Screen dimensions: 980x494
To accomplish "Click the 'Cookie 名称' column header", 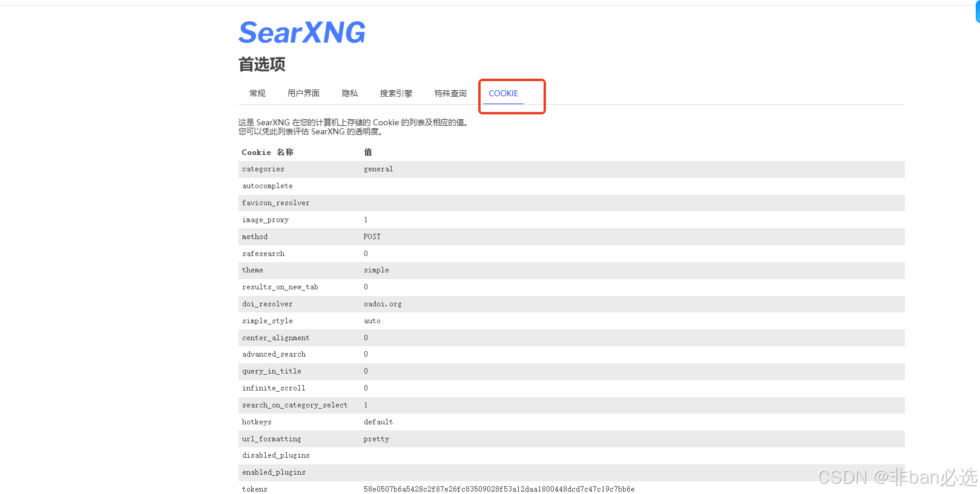I will [268, 153].
